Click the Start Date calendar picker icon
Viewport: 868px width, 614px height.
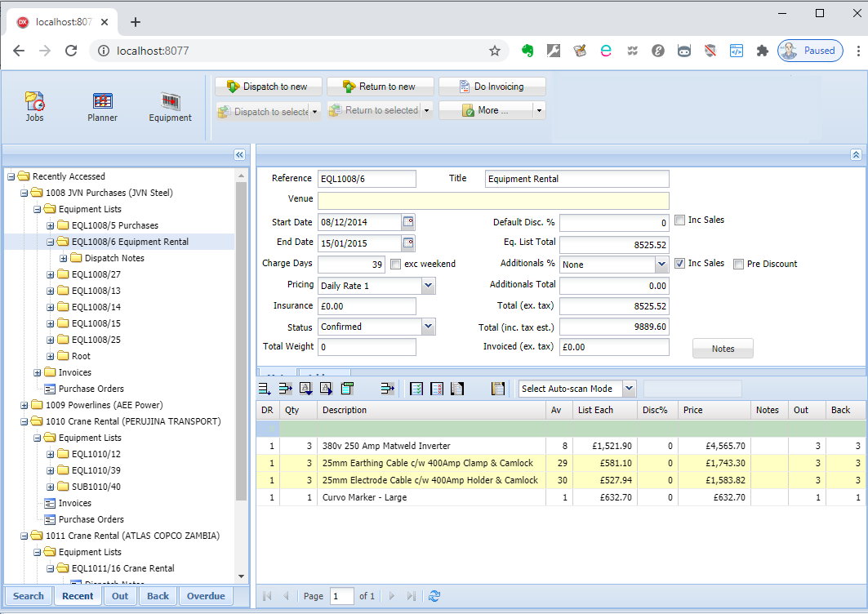point(408,222)
